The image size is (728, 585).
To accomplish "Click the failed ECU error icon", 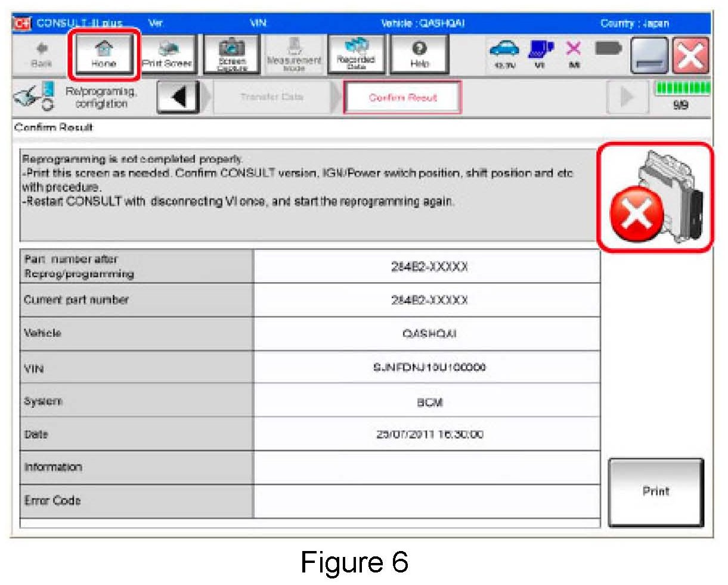I will click(655, 197).
